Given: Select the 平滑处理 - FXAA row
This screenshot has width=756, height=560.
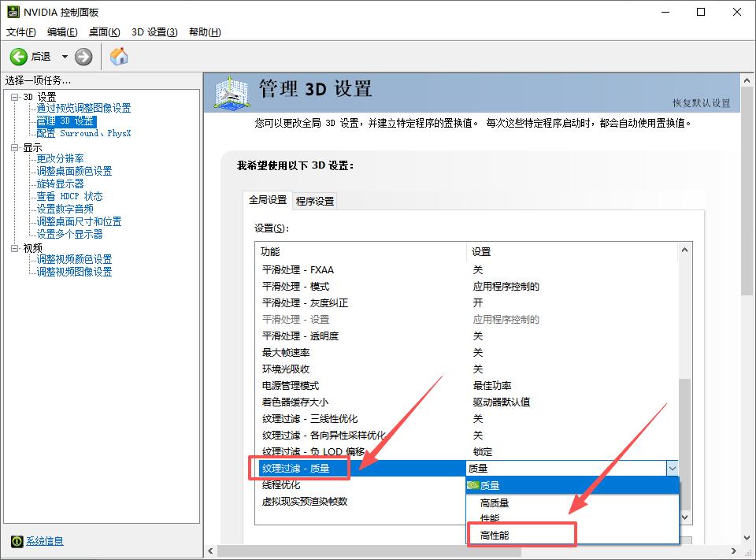Looking at the screenshot, I should (x=466, y=269).
